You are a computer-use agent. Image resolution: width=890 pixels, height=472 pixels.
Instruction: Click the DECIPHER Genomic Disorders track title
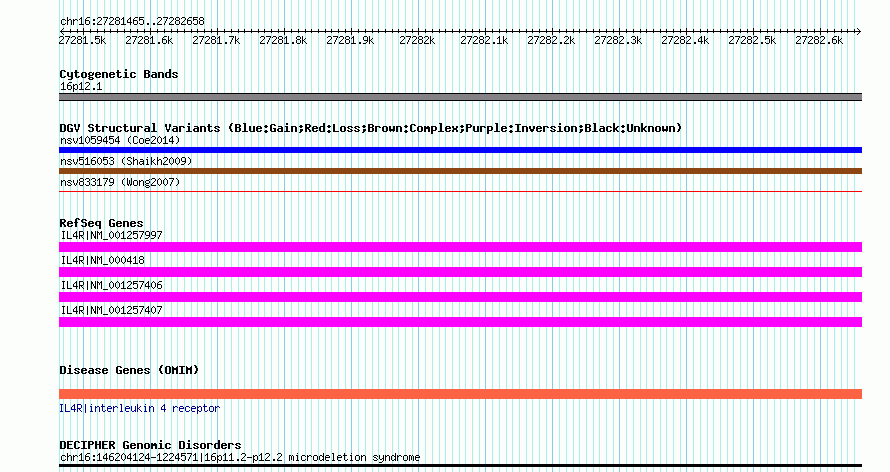[150, 445]
